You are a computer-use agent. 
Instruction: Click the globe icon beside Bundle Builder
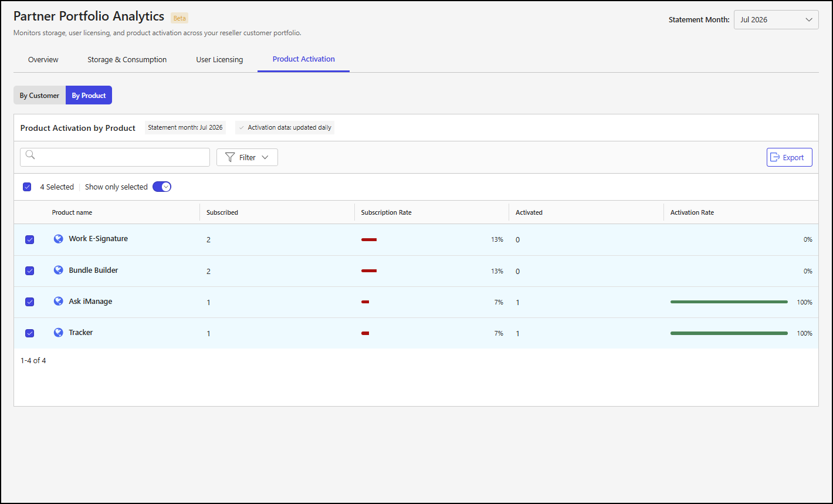tap(58, 270)
